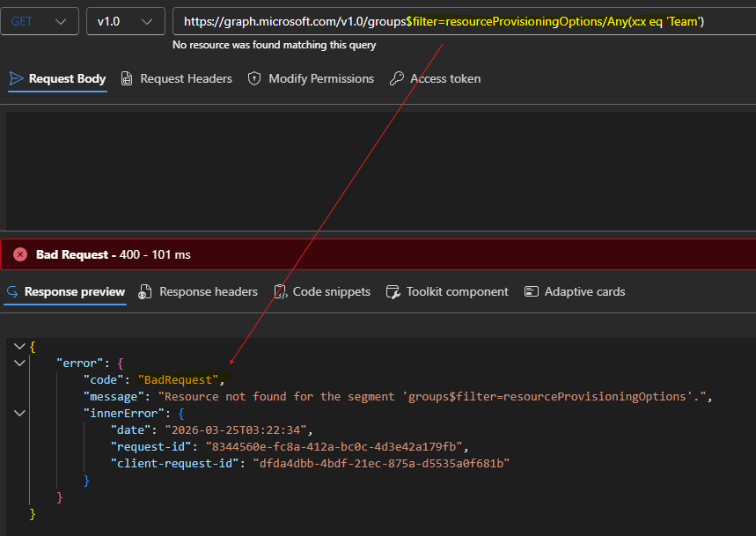Open the GET HTTP method dropdown
The image size is (756, 536).
pyautogui.click(x=40, y=21)
